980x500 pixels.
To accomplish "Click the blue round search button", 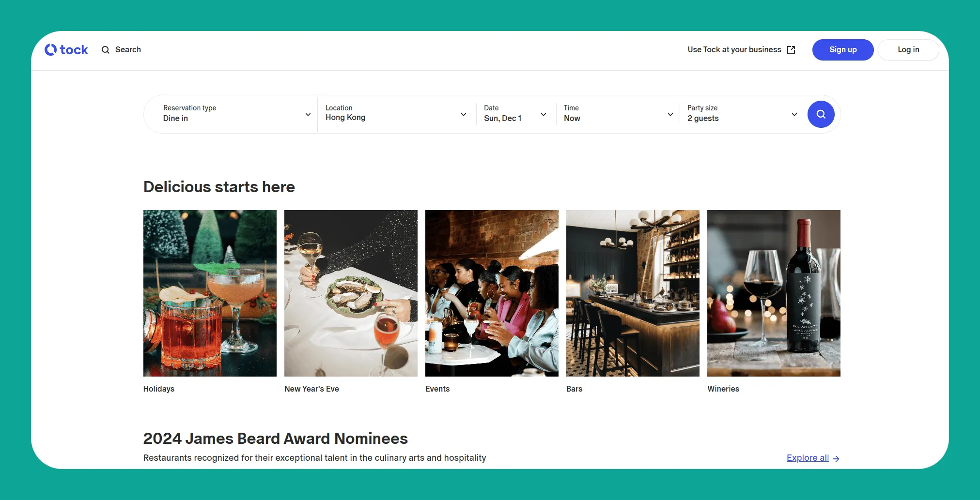I will tap(821, 114).
